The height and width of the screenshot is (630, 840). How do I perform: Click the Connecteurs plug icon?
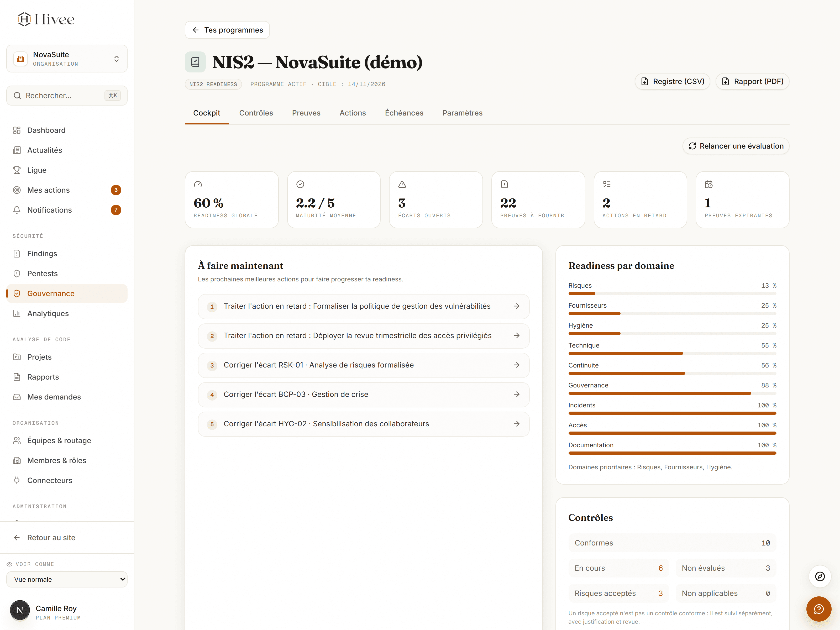[17, 480]
